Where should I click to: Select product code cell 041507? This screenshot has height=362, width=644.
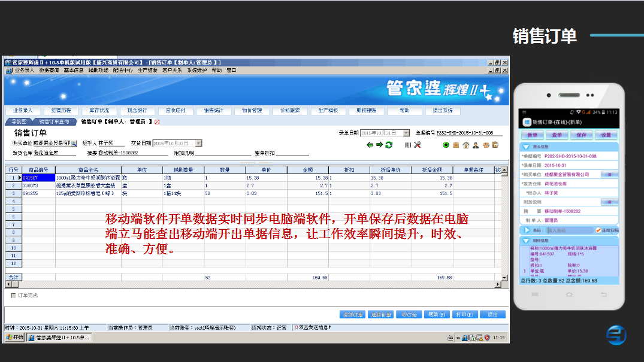click(38, 178)
